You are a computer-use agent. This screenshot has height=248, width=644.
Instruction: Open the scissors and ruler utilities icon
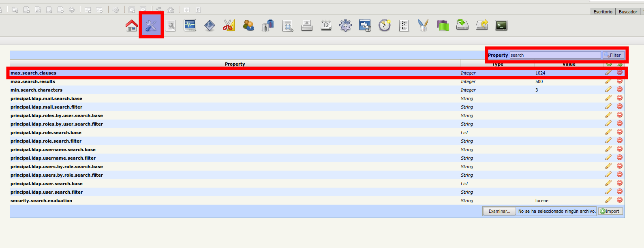point(229,26)
